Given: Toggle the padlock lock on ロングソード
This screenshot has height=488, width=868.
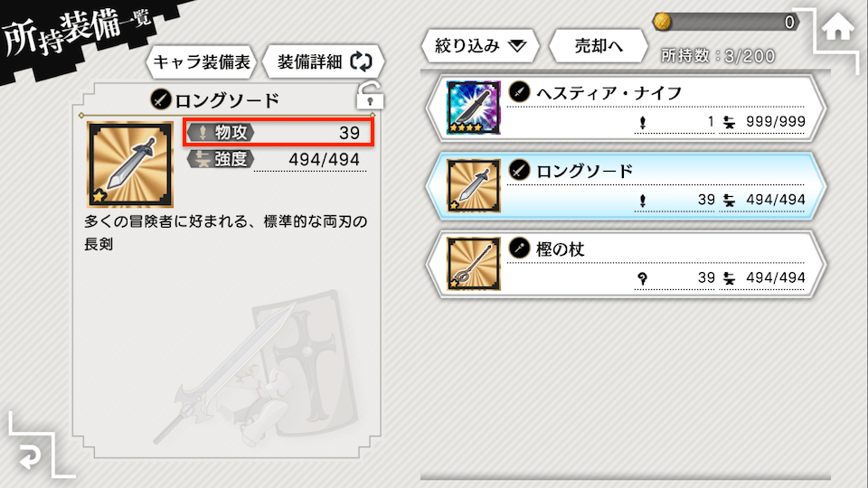Looking at the screenshot, I should (370, 95).
